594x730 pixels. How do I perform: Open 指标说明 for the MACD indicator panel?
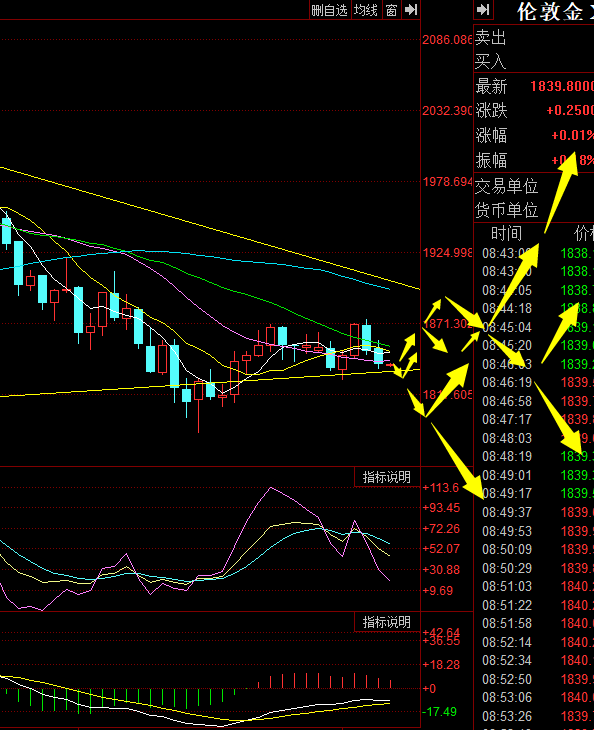pos(387,622)
